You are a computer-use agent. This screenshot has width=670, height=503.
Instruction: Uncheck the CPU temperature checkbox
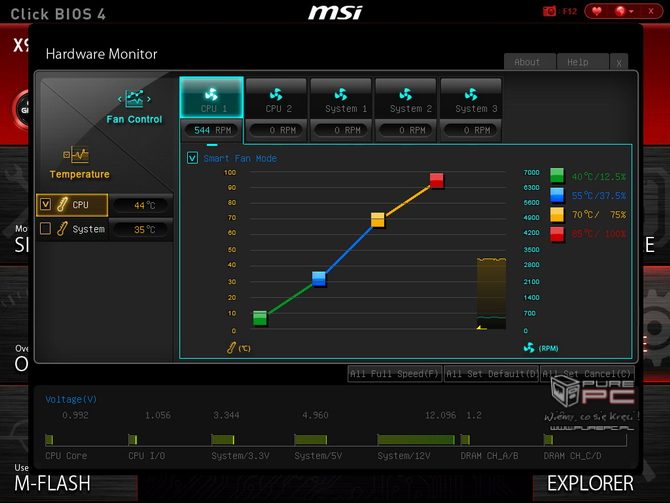click(45, 204)
